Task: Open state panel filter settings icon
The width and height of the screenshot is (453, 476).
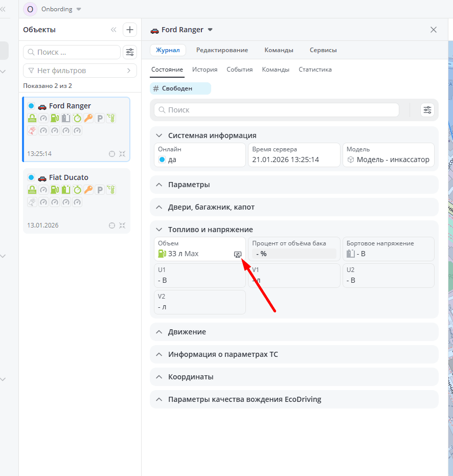Action: [427, 110]
